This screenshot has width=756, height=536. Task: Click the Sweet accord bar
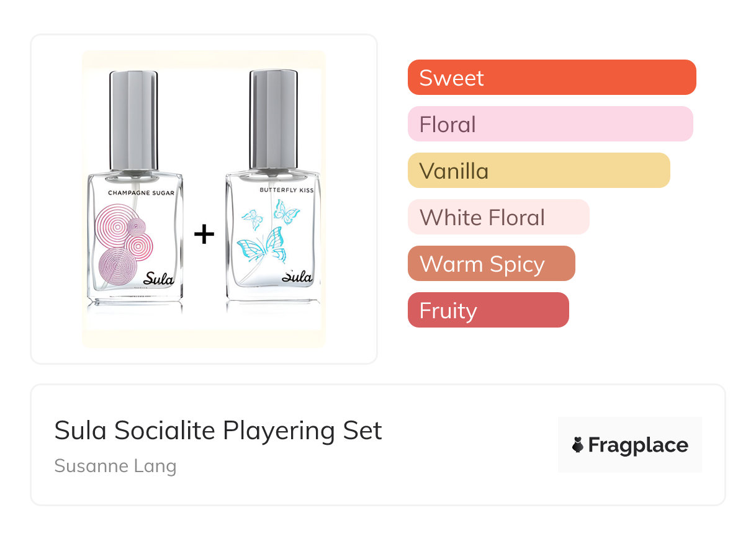(551, 78)
